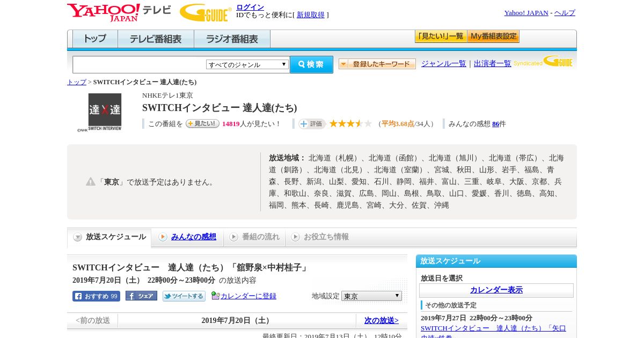Screen dimensions: 644x338
Task: Click the Yahoo! Japan テレビ logo
Action: (x=119, y=12)
